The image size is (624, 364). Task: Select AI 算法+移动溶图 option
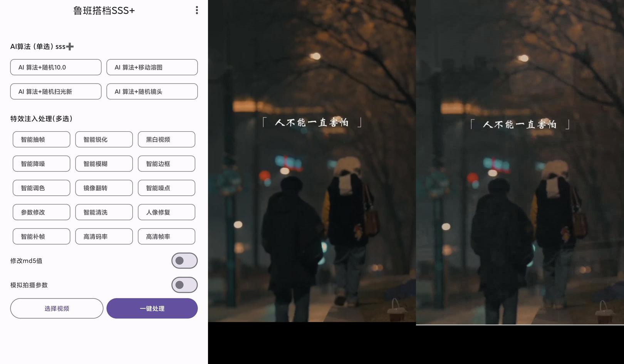(x=152, y=67)
